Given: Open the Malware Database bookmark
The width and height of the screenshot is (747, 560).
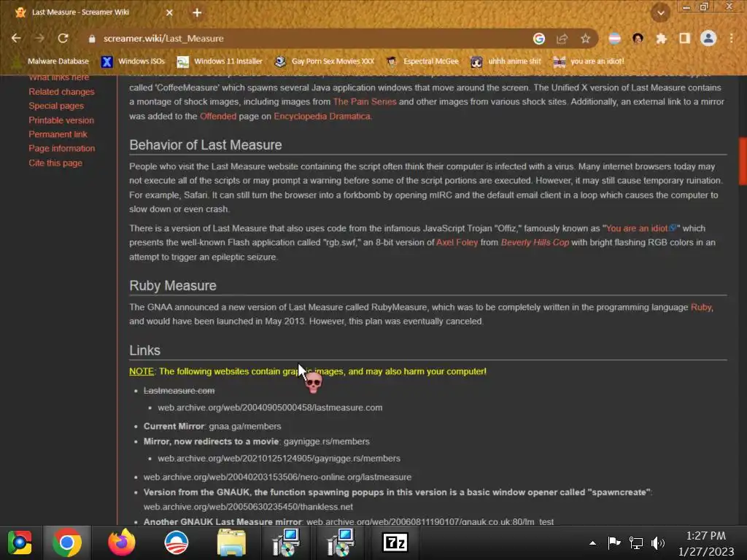Looking at the screenshot, I should click(51, 61).
